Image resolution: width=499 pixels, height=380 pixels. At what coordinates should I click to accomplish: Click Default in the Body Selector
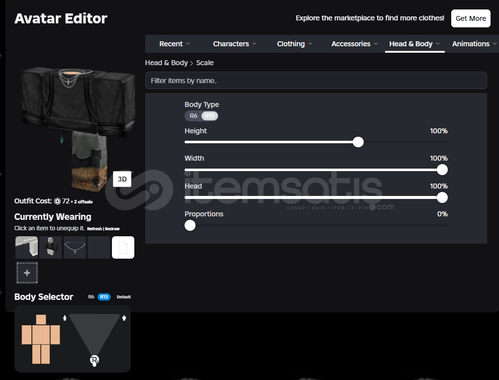(124, 297)
